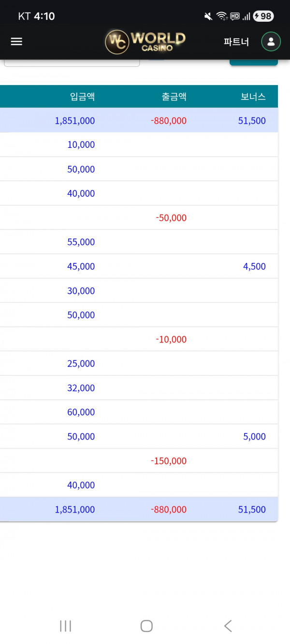Viewport: 290px width, 644px height.
Task: Open the user profile icon
Action: [271, 42]
